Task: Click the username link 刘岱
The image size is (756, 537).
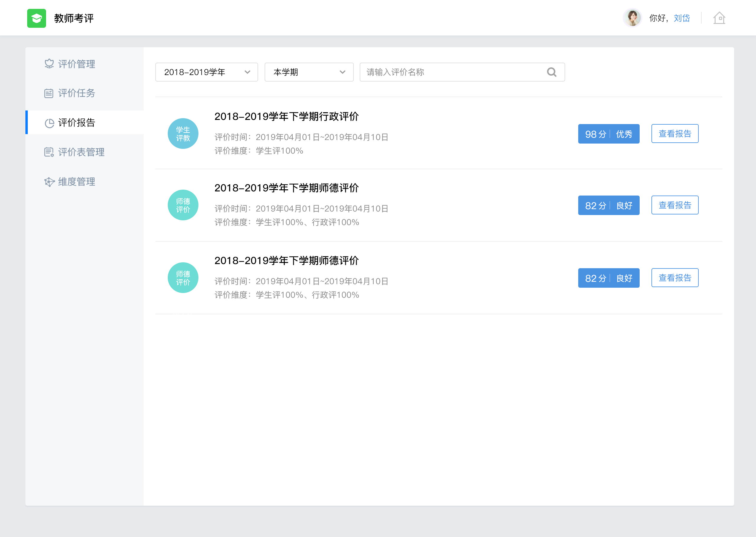Action: point(682,18)
